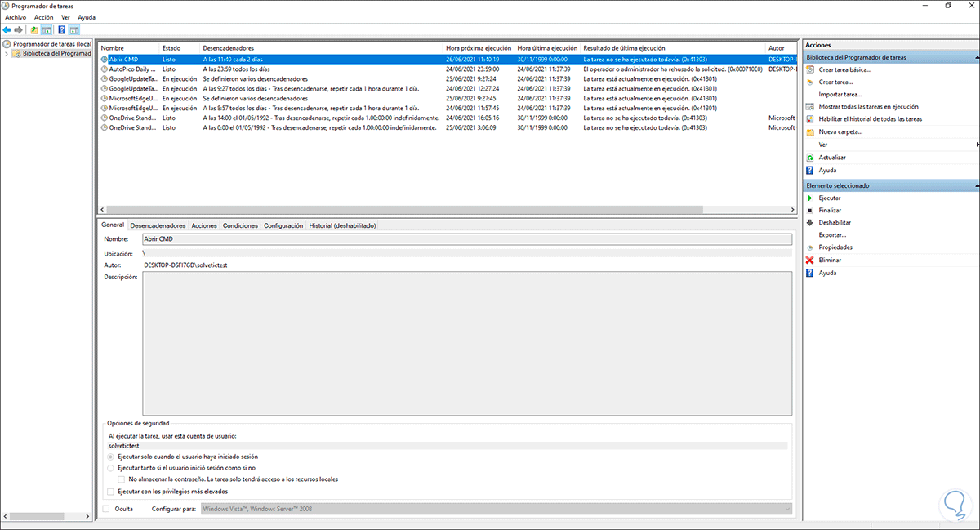Viewport: 980px width, 530px height.
Task: Open the Historial (deshabilitado) tab
Action: tap(342, 225)
